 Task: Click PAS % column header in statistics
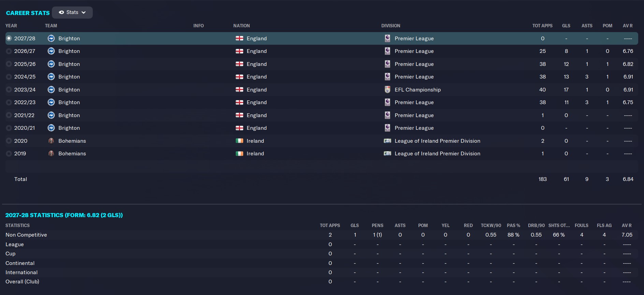513,225
